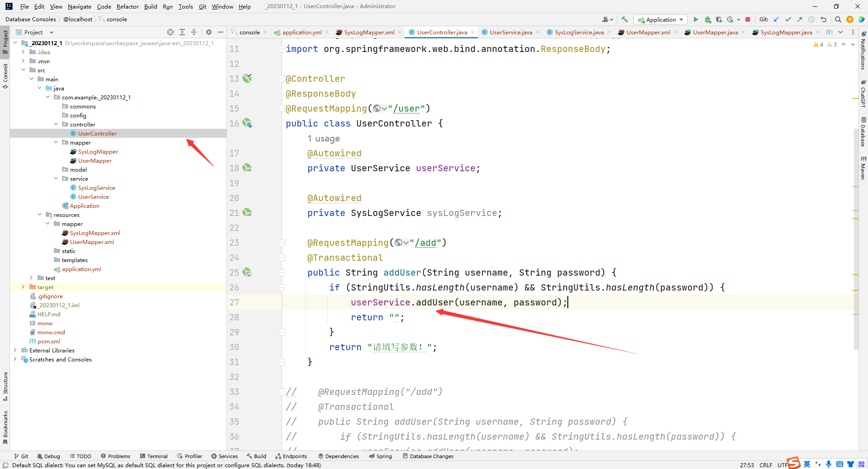Open the Database tool window on right sidebar
Image resolution: width=868 pixels, height=469 pixels.
pos(863,132)
